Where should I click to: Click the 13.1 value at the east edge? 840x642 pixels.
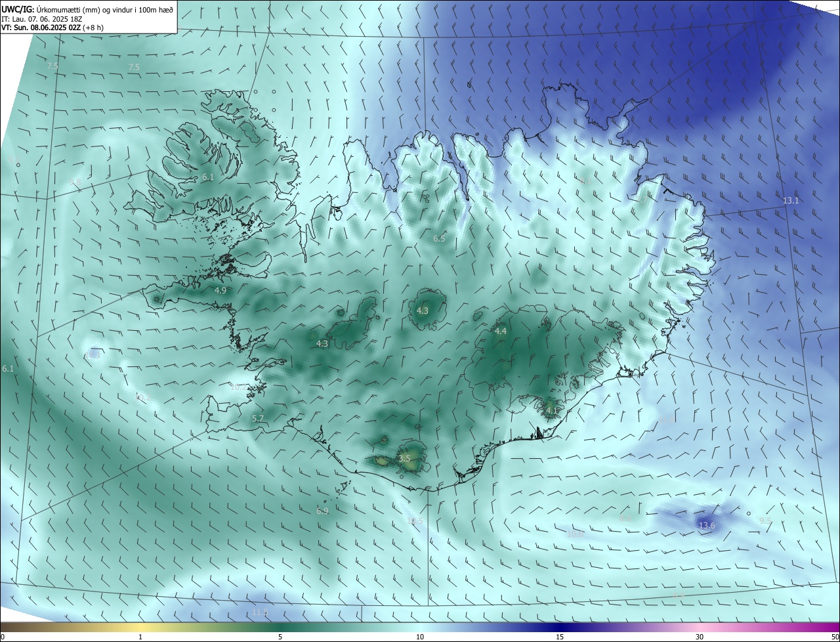pyautogui.click(x=791, y=200)
